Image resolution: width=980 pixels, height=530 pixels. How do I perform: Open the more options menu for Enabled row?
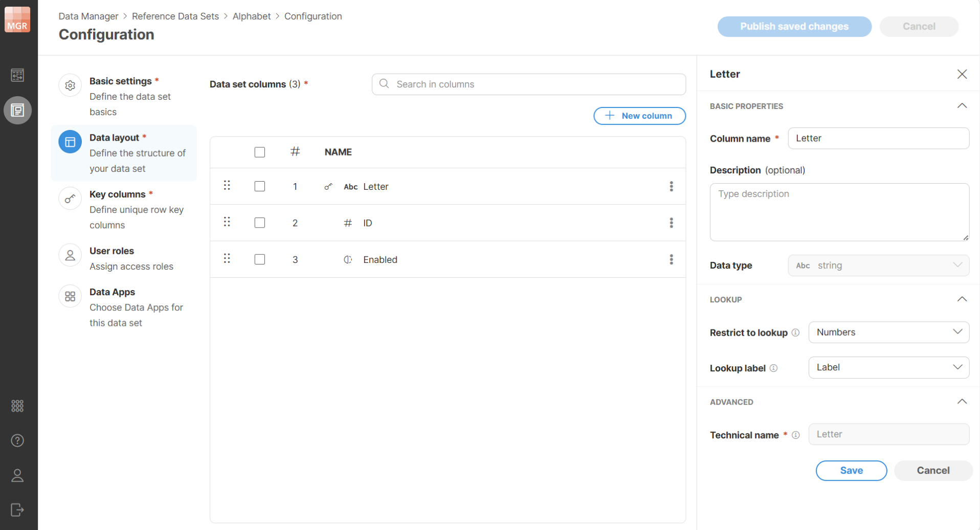671,259
